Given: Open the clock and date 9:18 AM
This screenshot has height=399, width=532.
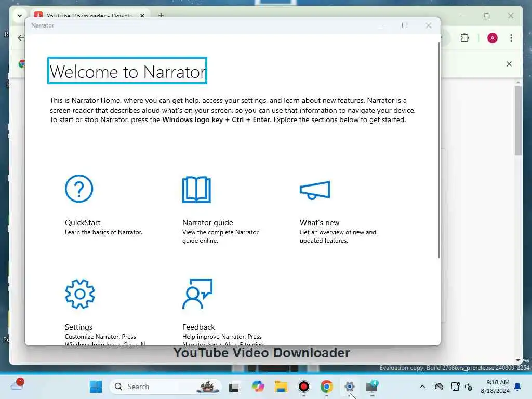Looking at the screenshot, I should point(495,387).
